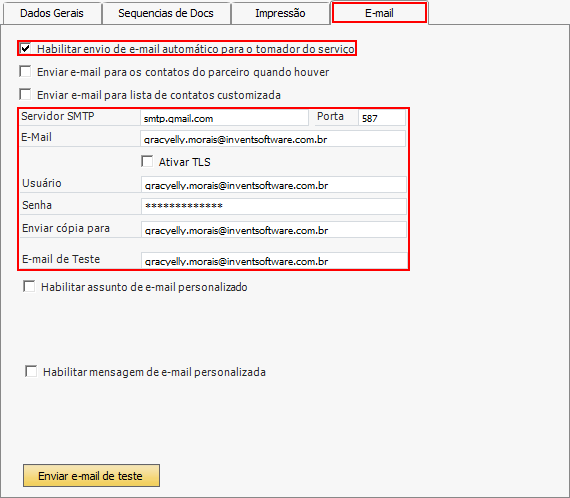Check Enviar e-mail para lista customizada
This screenshot has width=570, height=498.
(x=25, y=95)
